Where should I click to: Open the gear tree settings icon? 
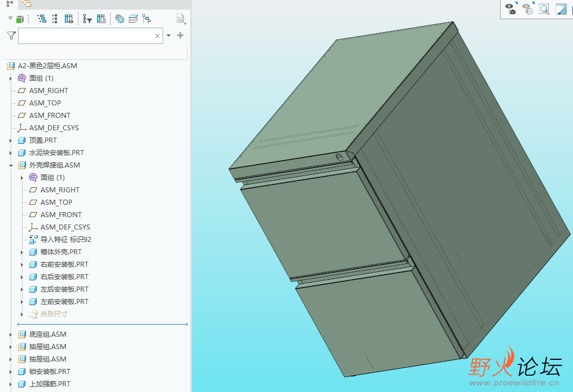point(120,19)
